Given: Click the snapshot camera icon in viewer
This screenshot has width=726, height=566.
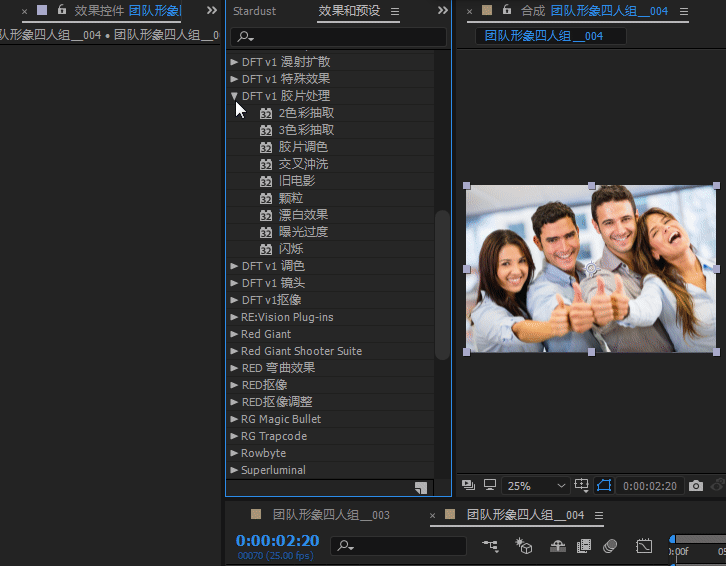Looking at the screenshot, I should pyautogui.click(x=696, y=486).
